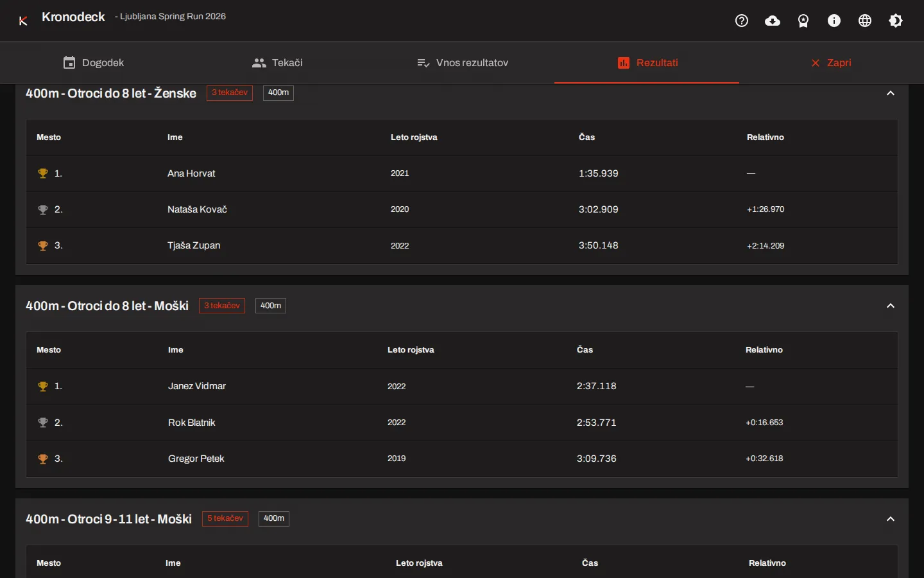
Task: Click the relative gap +0:16.653
Action: [764, 423]
